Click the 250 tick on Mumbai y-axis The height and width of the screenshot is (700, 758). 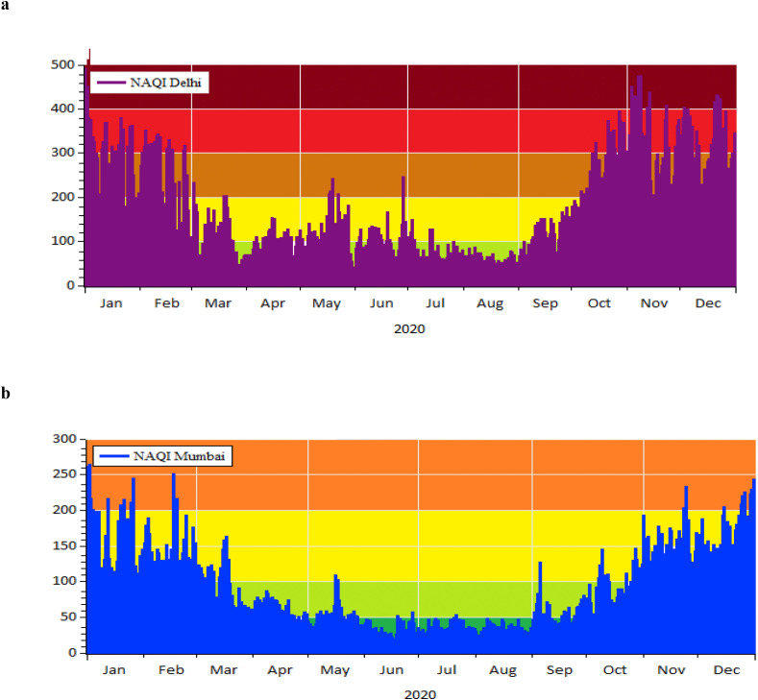(x=64, y=474)
